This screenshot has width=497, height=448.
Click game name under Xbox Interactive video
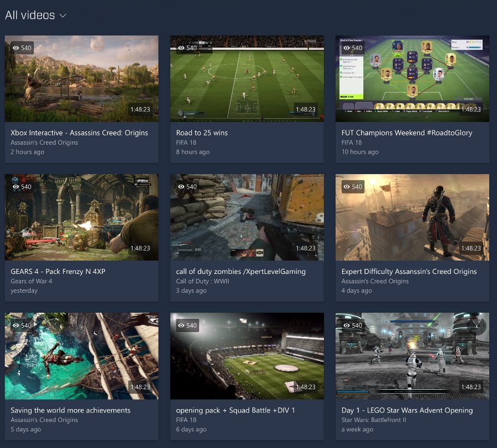pos(44,142)
